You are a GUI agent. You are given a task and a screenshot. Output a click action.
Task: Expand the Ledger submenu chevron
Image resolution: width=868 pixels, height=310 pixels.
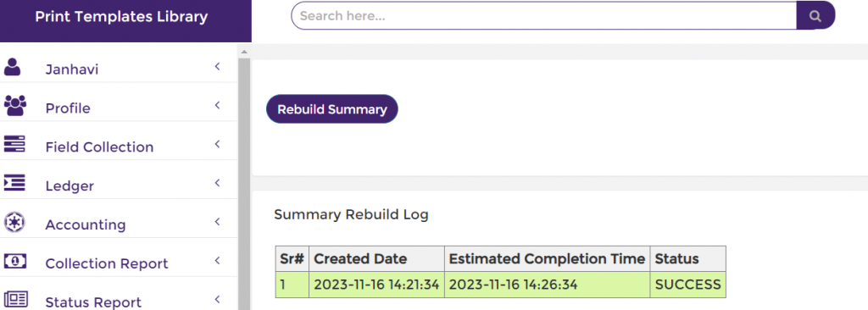(x=218, y=183)
